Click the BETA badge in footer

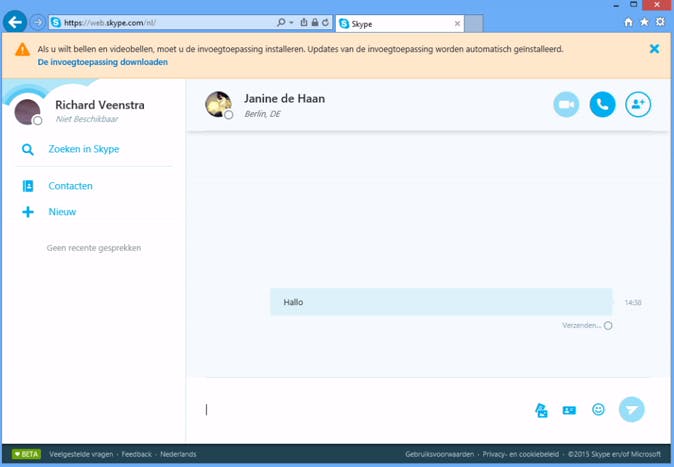[x=26, y=454]
